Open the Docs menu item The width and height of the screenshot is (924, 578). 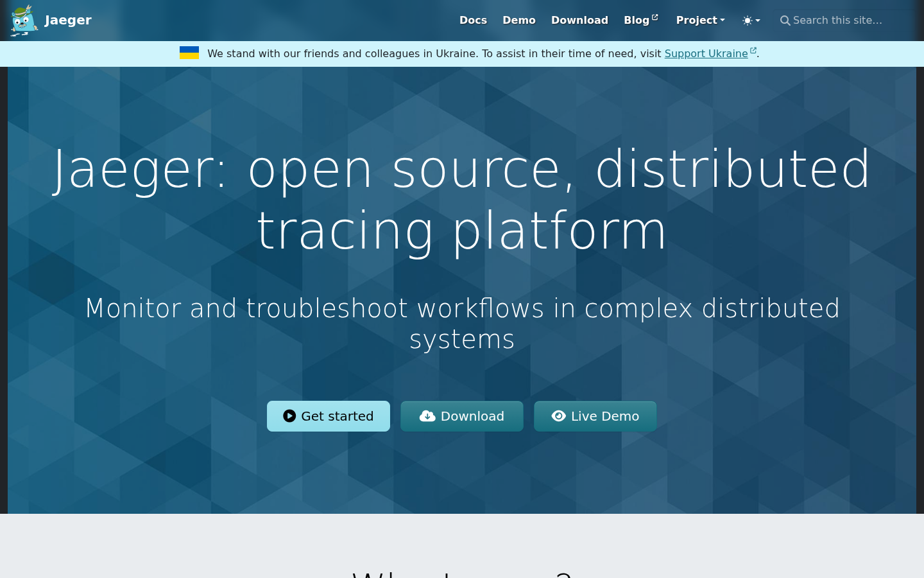473,21
